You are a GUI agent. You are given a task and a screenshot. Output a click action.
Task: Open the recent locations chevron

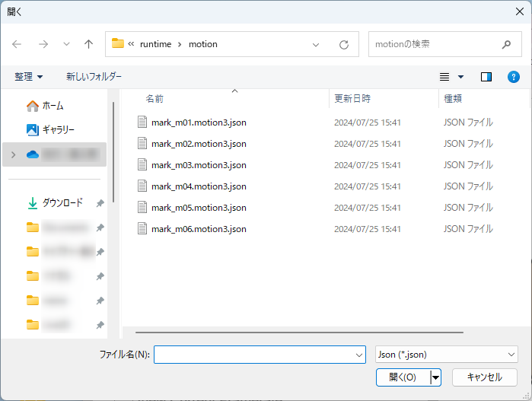(x=66, y=44)
